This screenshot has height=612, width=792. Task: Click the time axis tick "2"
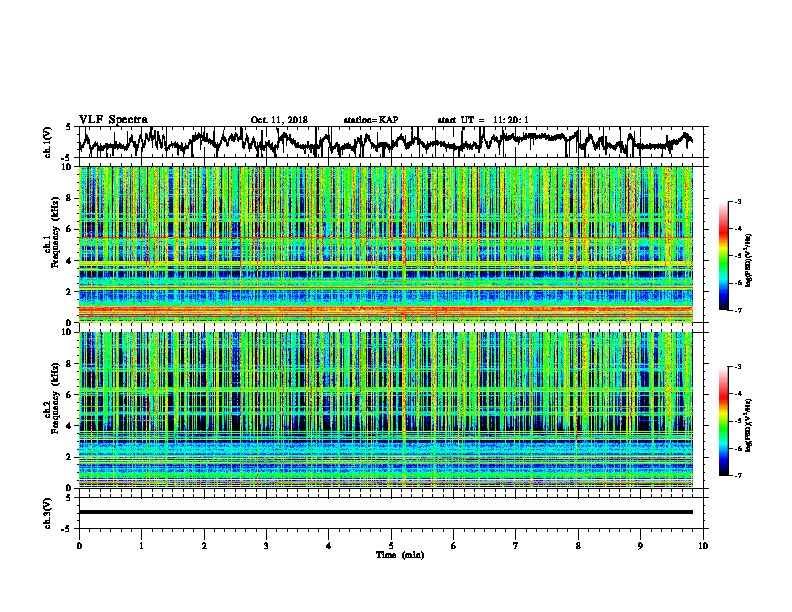click(204, 545)
